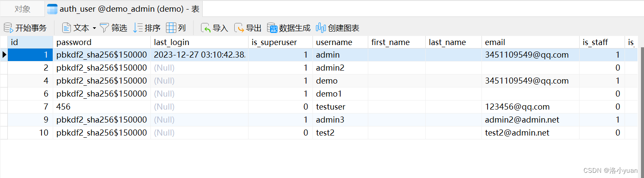
Task: Select the is_staff cell in admin3 row
Action: pyautogui.click(x=602, y=120)
